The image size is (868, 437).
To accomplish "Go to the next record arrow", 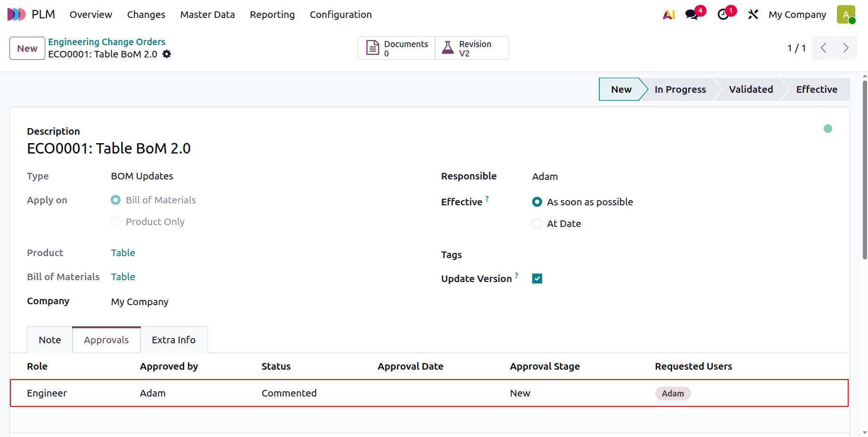I will 846,48.
